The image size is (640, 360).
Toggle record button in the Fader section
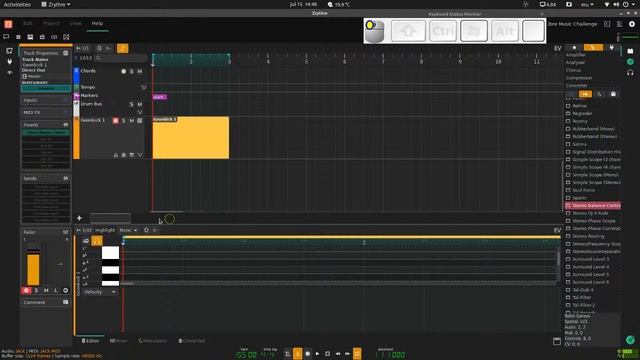coord(26,291)
